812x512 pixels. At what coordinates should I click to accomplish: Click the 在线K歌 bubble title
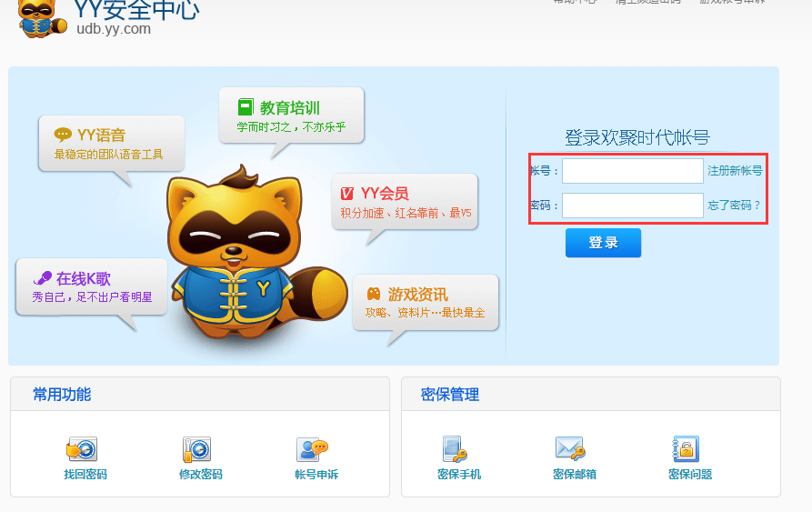[x=84, y=278]
